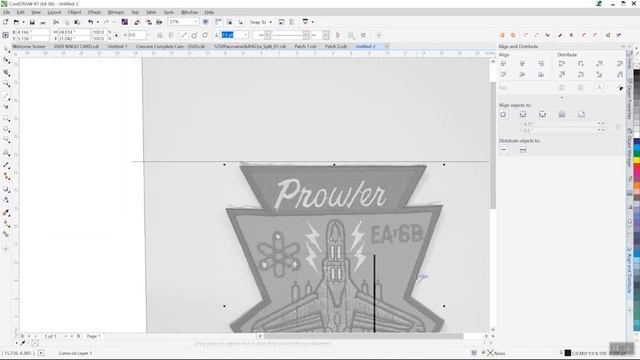Open the Effects menu

click(x=94, y=12)
